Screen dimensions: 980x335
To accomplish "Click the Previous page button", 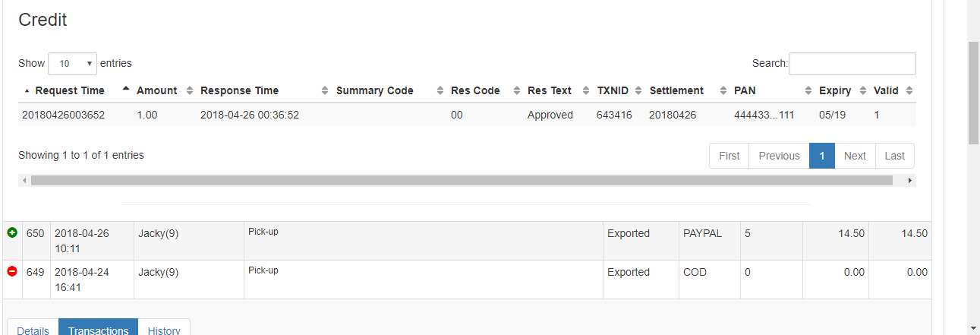I will [779, 156].
